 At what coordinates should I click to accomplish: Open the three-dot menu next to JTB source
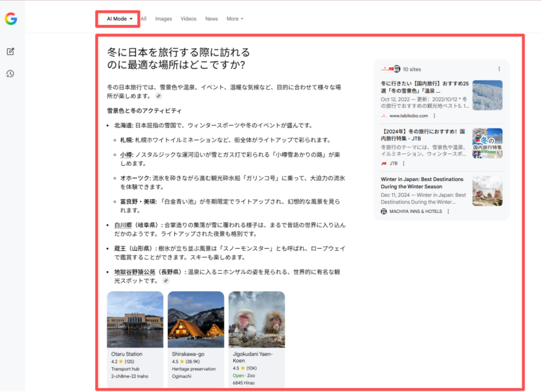(404, 163)
